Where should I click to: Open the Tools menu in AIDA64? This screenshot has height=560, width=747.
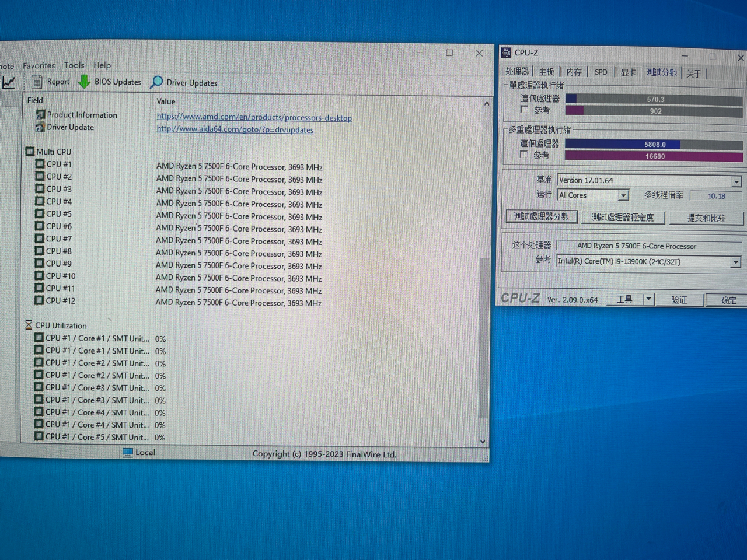(74, 65)
